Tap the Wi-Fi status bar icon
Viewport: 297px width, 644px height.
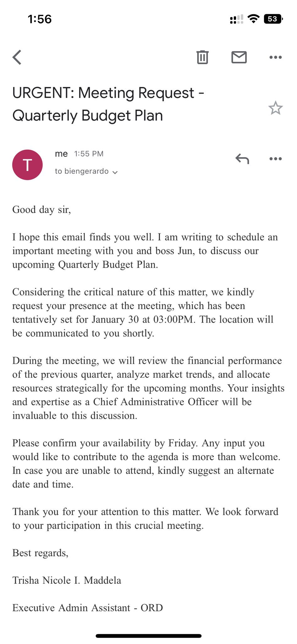click(253, 19)
